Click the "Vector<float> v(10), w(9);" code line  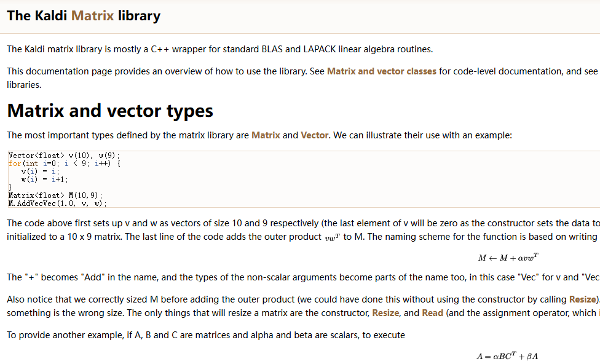pyautogui.click(x=64, y=156)
